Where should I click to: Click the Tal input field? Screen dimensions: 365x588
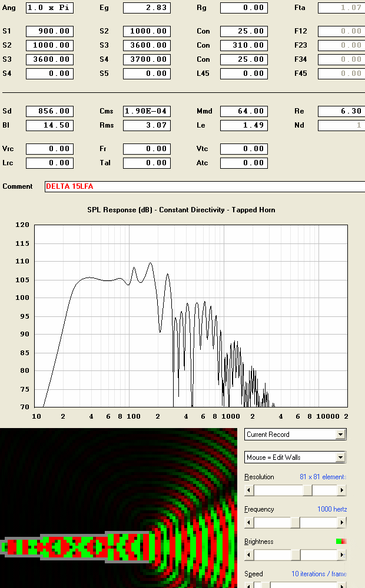point(147,163)
